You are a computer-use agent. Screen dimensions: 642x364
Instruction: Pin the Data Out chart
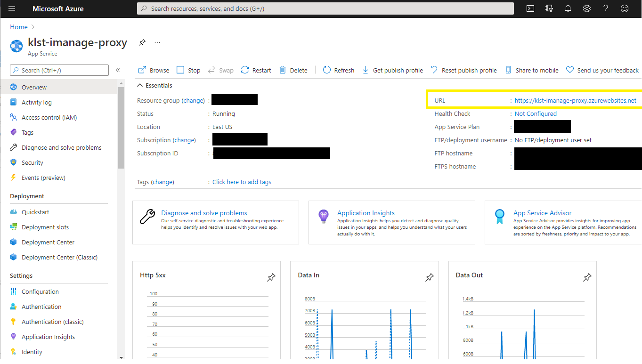coord(587,278)
